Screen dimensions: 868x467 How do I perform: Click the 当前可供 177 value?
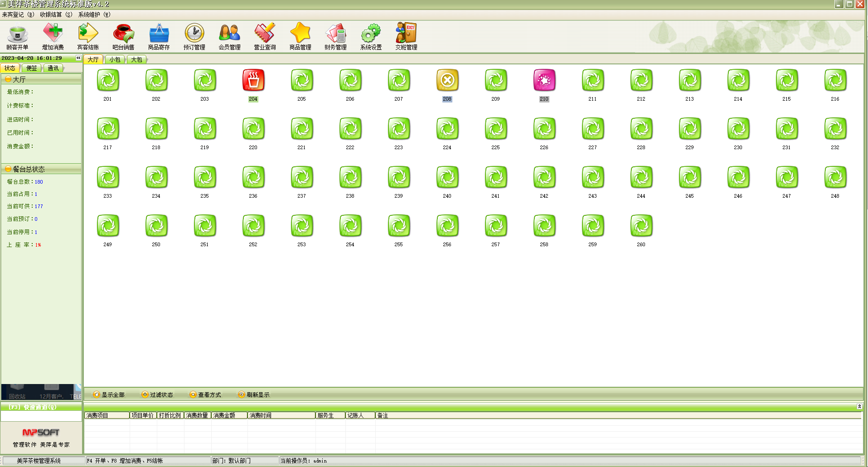(39, 206)
